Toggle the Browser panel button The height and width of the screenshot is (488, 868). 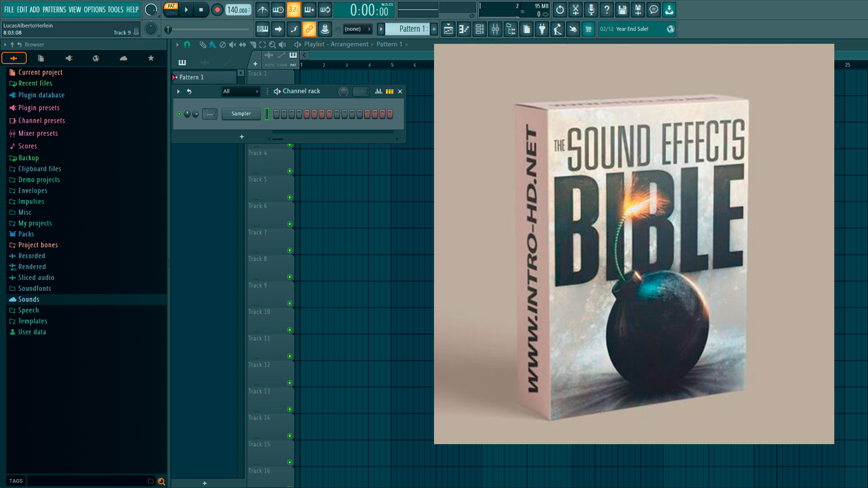[x=511, y=29]
